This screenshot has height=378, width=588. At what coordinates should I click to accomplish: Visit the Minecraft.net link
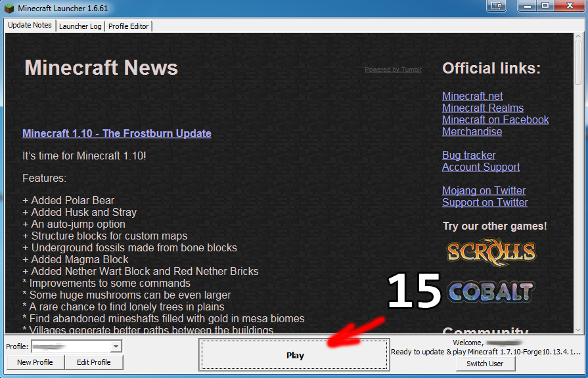(472, 96)
